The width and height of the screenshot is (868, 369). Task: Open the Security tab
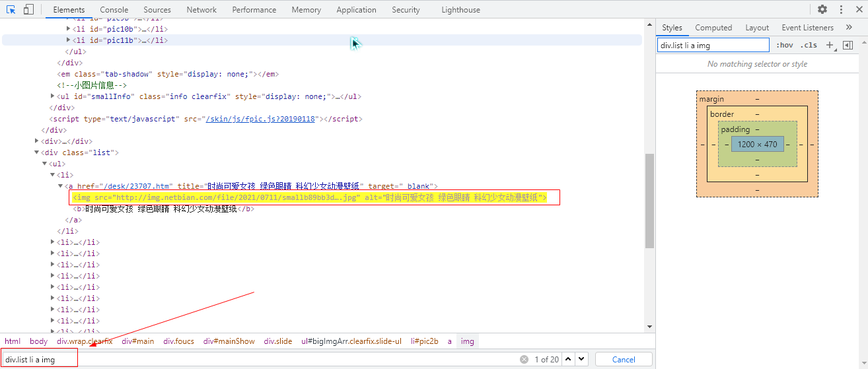(x=406, y=10)
